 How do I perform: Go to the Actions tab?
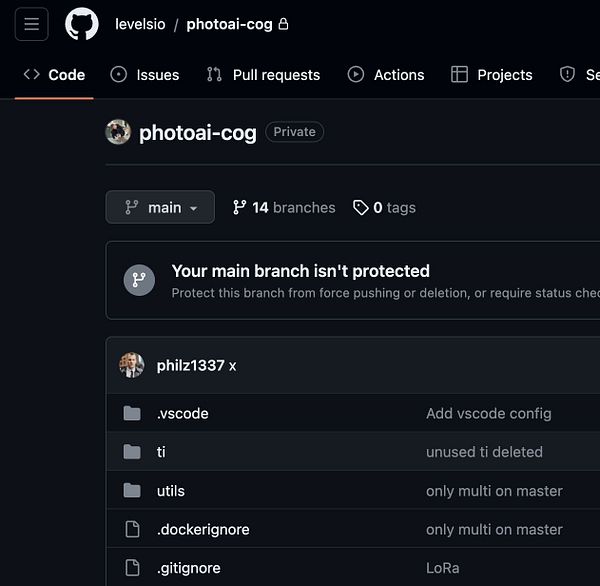[386, 75]
